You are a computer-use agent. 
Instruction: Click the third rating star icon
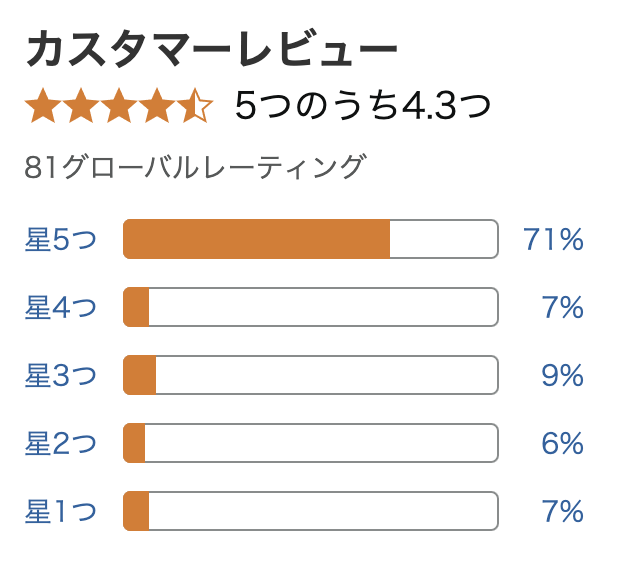pos(119,105)
